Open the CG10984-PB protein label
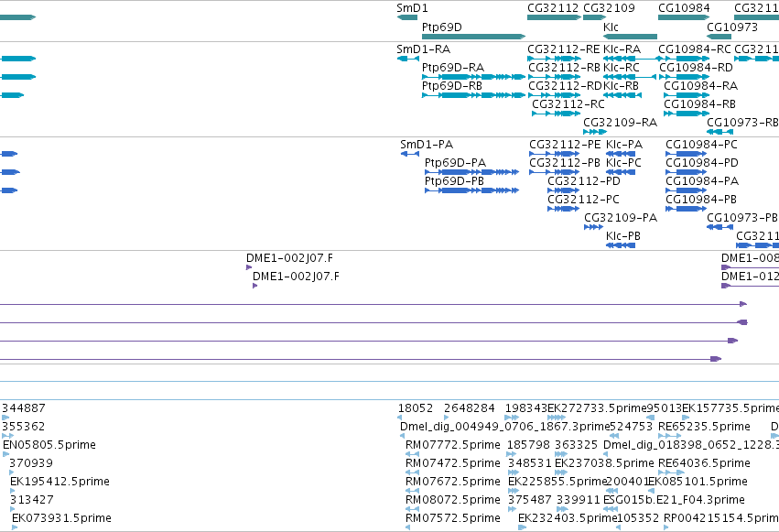The image size is (779, 532). click(701, 200)
